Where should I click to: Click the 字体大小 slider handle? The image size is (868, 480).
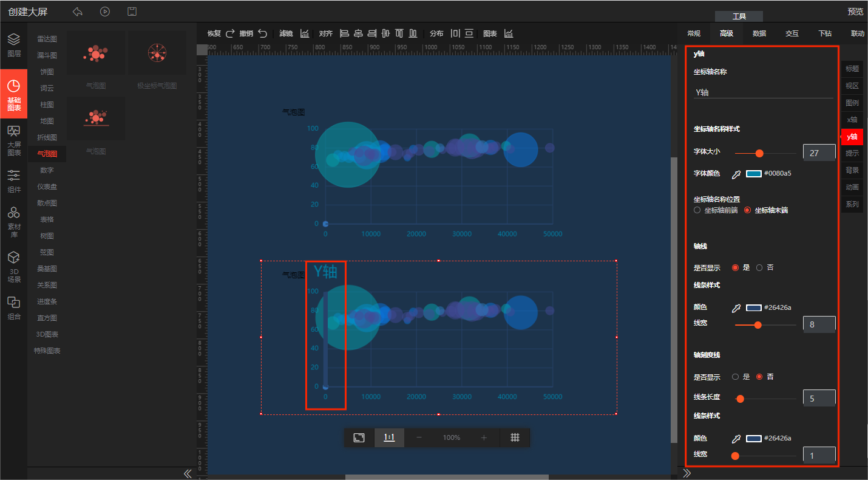[x=759, y=154]
